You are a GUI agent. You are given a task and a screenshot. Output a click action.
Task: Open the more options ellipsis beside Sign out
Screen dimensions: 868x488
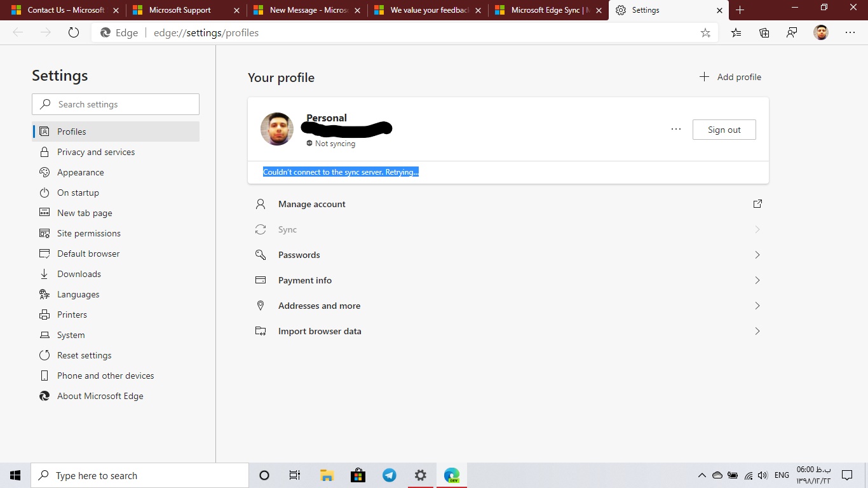tap(676, 130)
